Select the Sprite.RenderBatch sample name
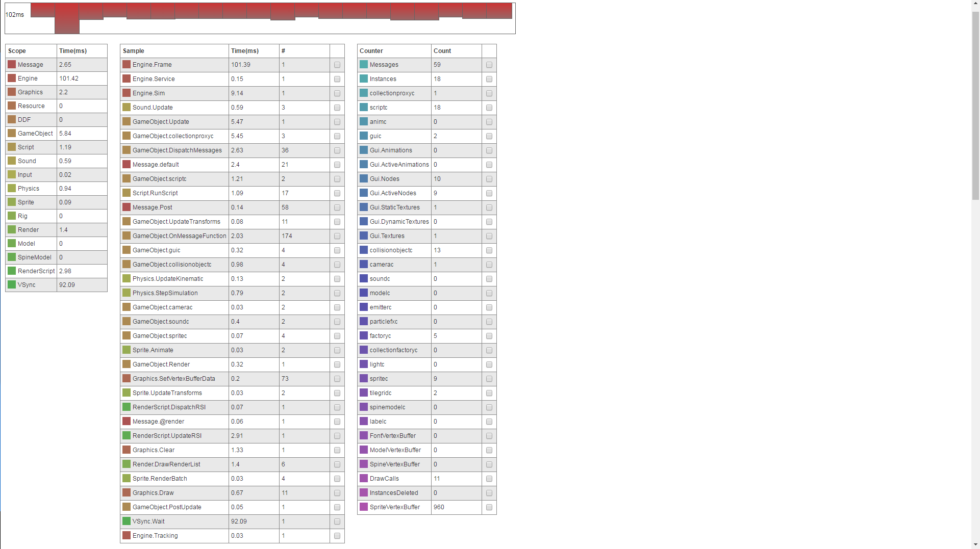 click(x=160, y=479)
